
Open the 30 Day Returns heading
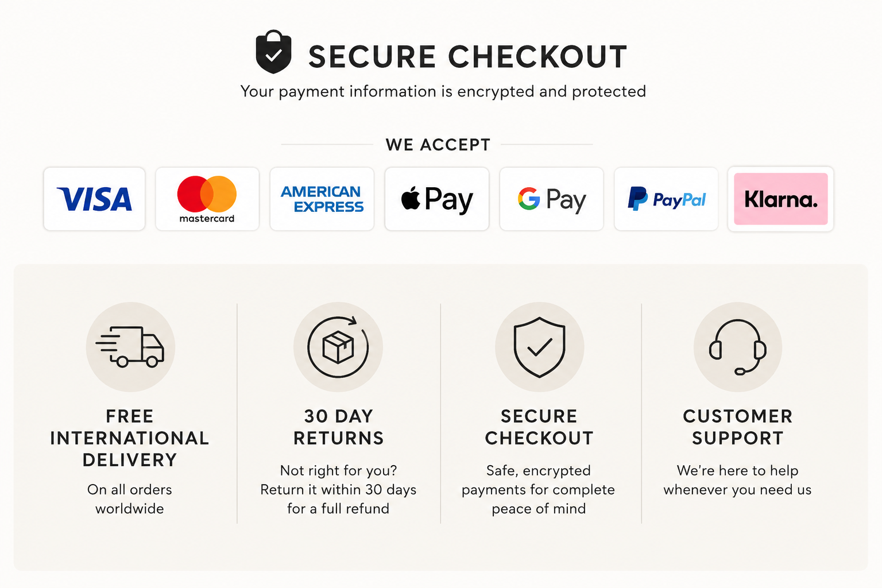(x=338, y=427)
